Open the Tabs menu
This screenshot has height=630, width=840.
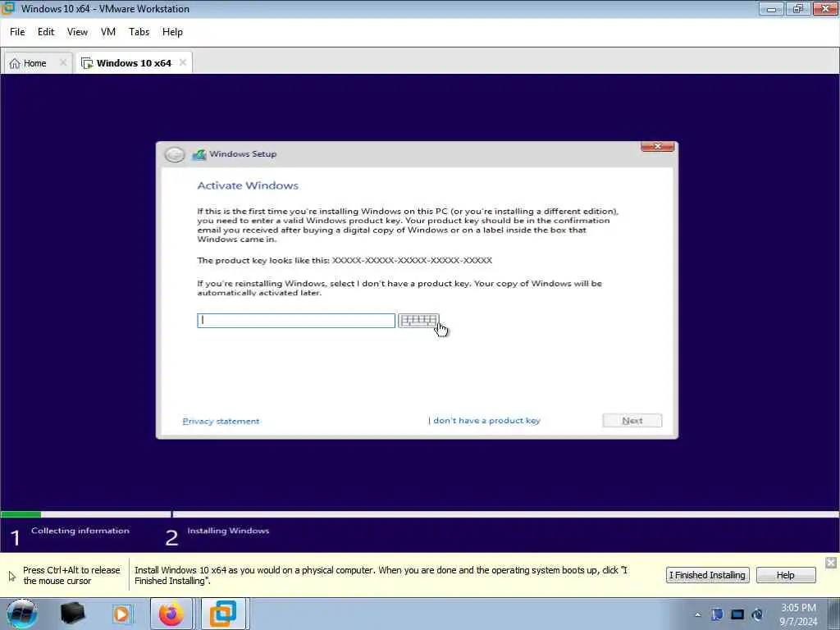click(139, 32)
